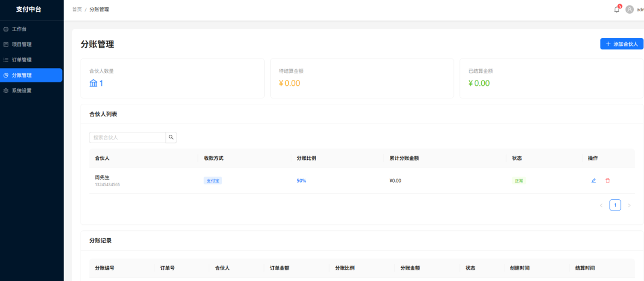Click the 合伙人列表 section title
The image size is (644, 281).
tap(103, 114)
